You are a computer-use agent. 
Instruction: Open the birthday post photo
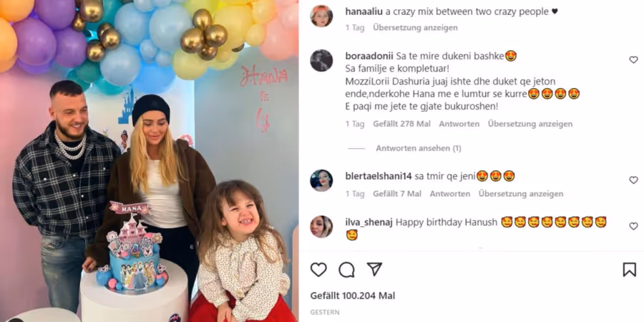[149, 161]
